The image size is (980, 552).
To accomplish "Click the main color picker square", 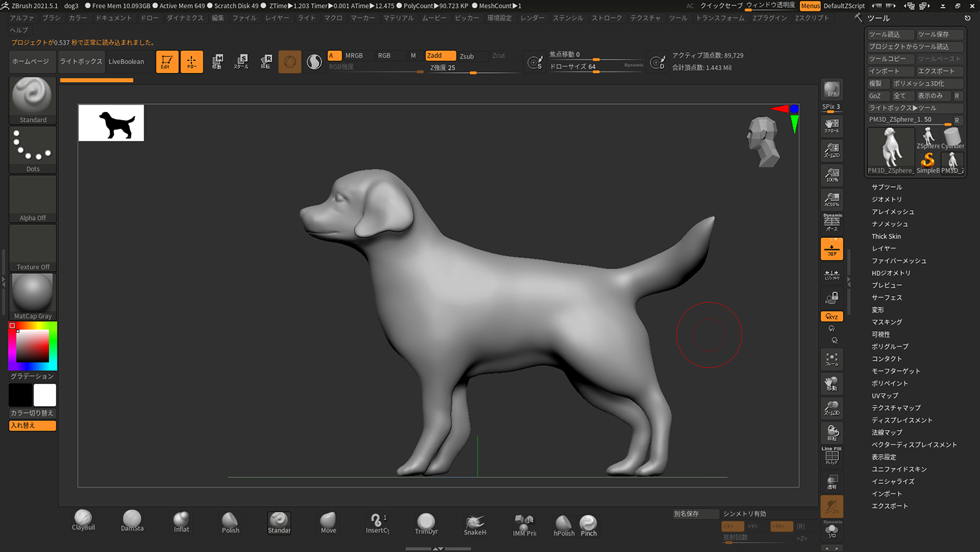I will 32,346.
